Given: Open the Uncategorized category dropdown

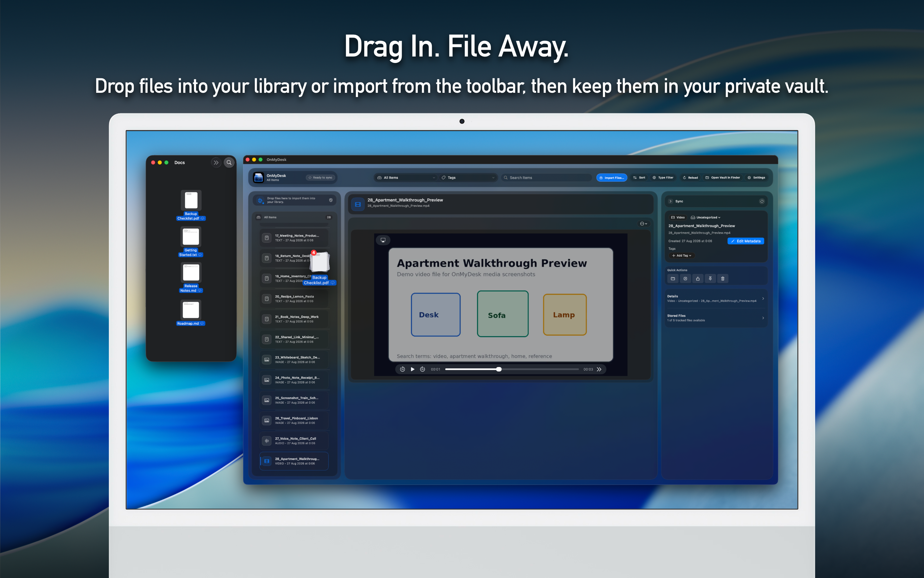Looking at the screenshot, I should (x=706, y=217).
